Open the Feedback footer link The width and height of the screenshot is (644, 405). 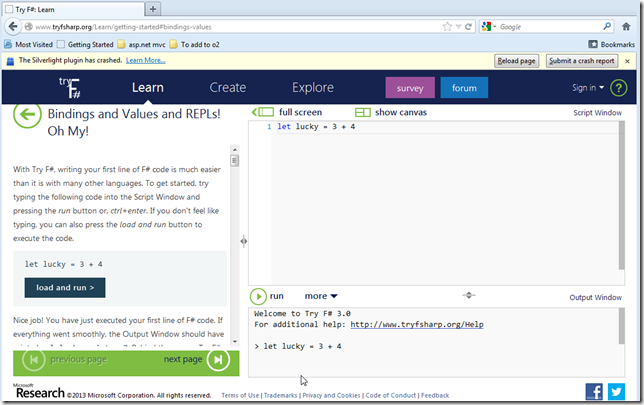click(x=435, y=395)
